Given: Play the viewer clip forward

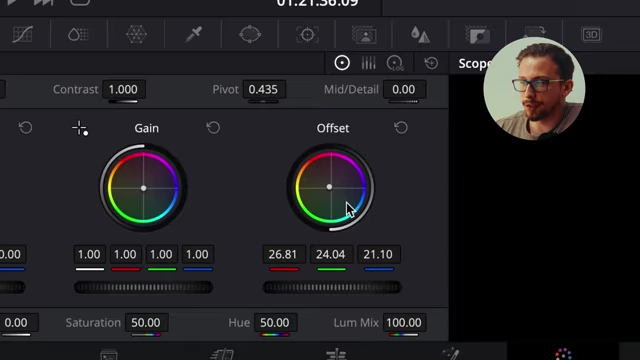Looking at the screenshot, I should [11, 2].
